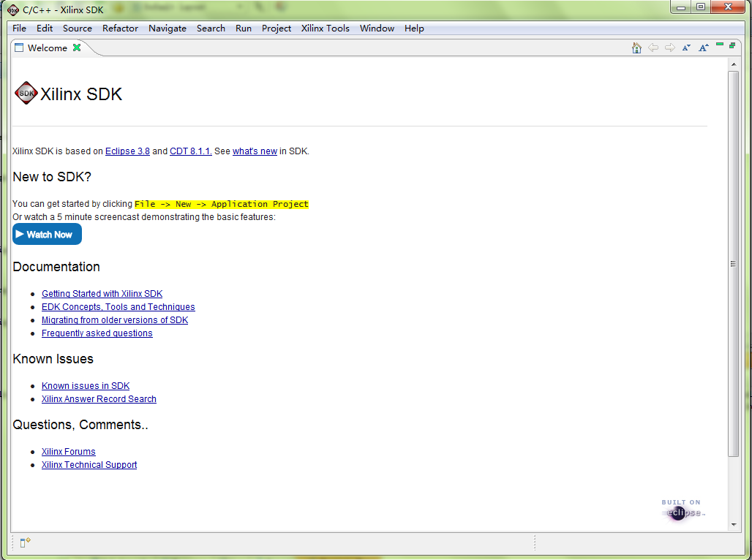This screenshot has width=752, height=560.
Task: Open the Refactor menu
Action: (120, 29)
